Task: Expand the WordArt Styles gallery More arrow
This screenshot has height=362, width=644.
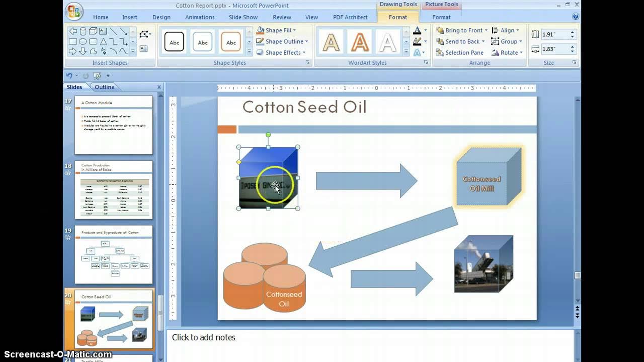Action: [x=407, y=51]
